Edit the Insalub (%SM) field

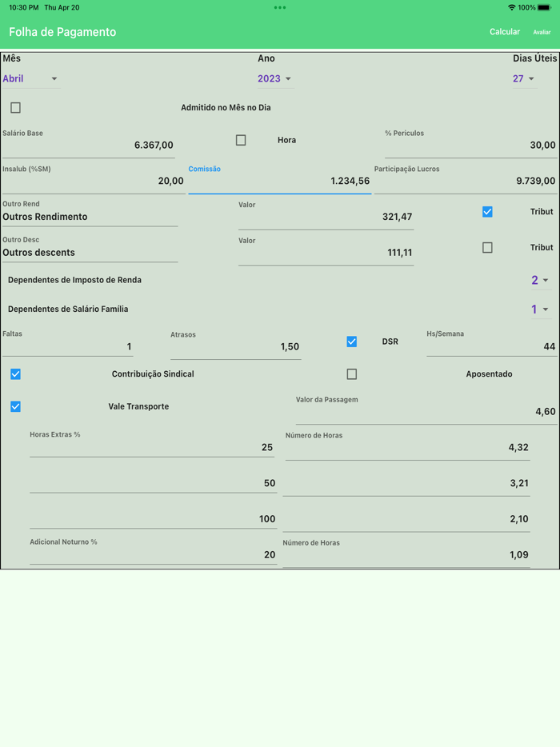(x=94, y=180)
